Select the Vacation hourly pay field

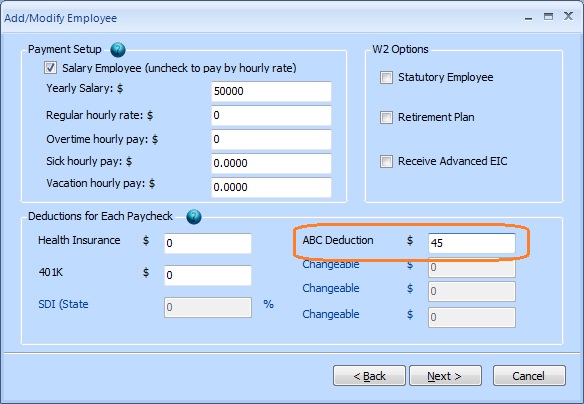tap(271, 187)
